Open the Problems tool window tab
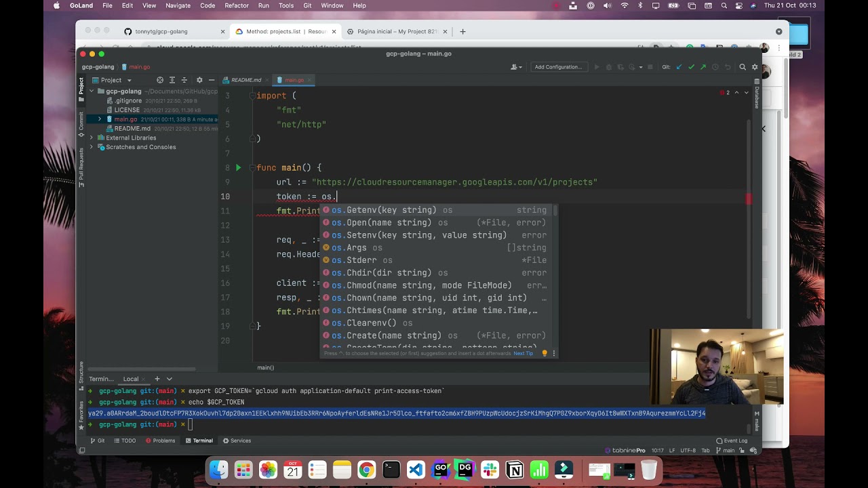The height and width of the screenshot is (488, 868). (x=159, y=441)
